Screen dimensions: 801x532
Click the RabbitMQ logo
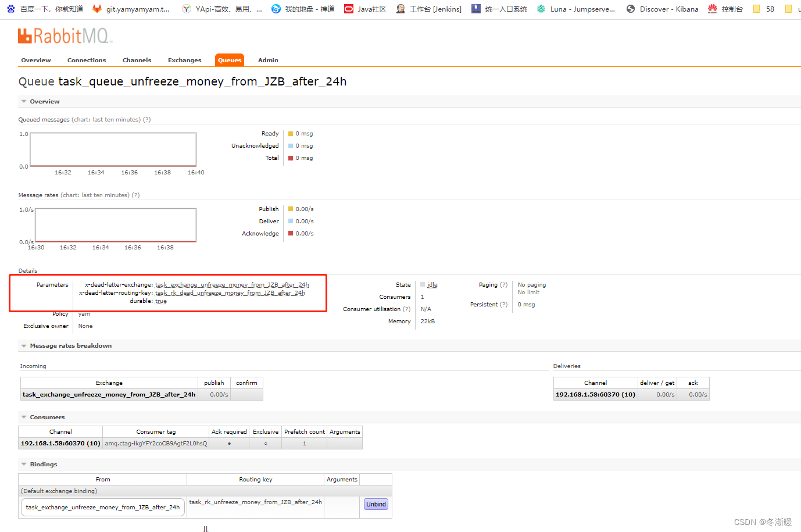pos(64,36)
